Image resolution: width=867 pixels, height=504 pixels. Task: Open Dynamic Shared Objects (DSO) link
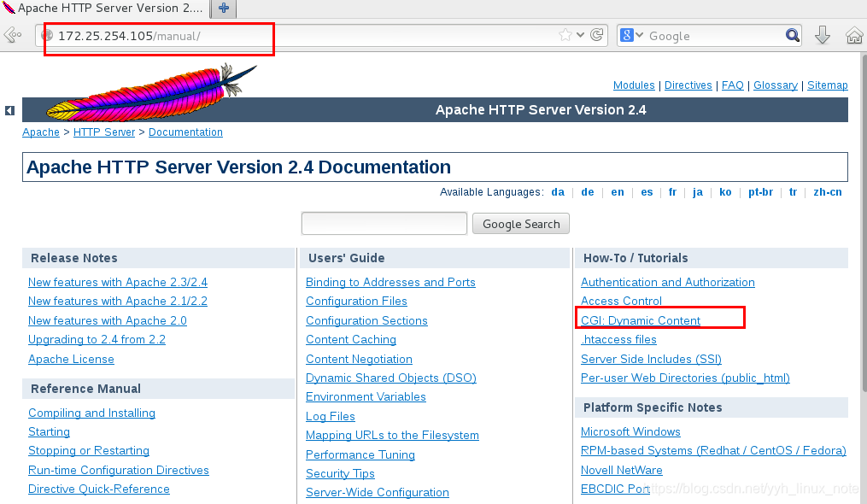pos(391,378)
